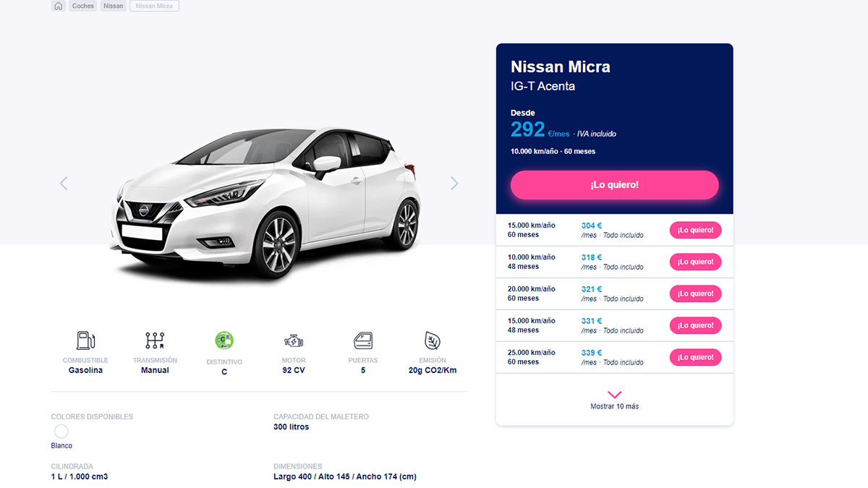Show previous car photo with left arrow
Image resolution: width=868 pixels, height=488 pixels.
(64, 184)
